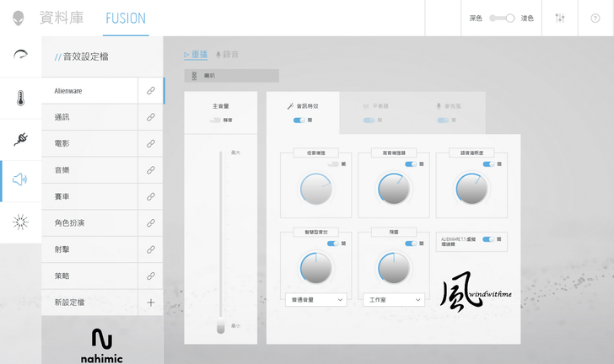Toggle the master volume mute switch
The height and width of the screenshot is (364, 614).
coord(215,120)
